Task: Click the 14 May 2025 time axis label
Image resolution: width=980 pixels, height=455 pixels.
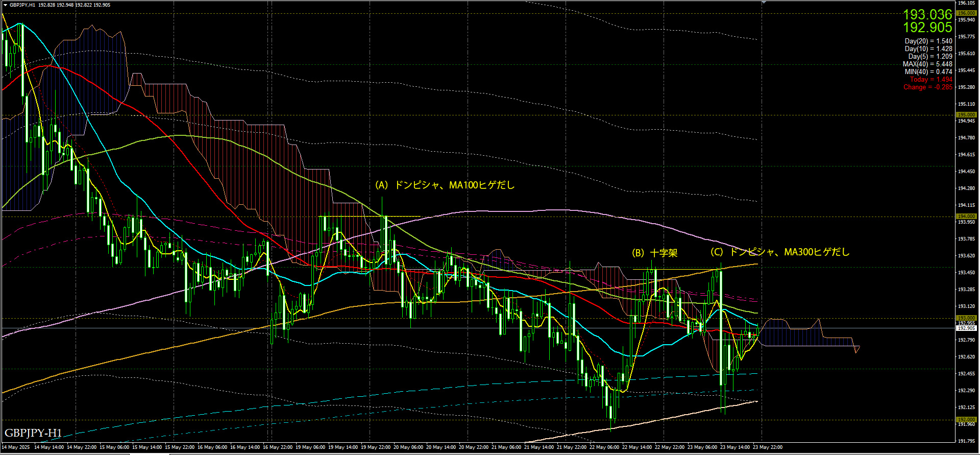Action: [16, 447]
